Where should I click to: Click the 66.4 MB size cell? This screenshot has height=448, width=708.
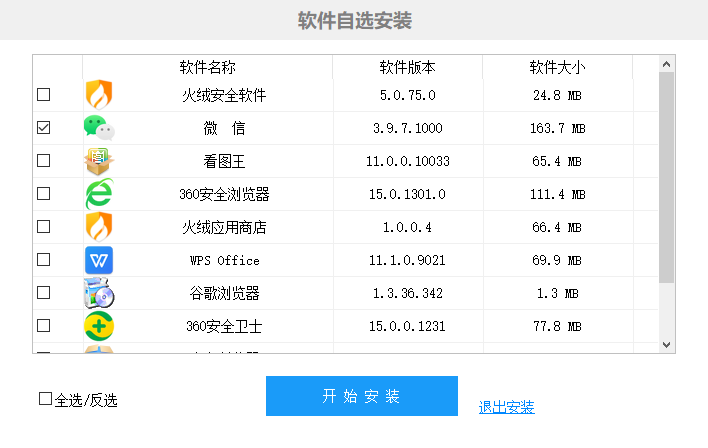click(x=557, y=227)
